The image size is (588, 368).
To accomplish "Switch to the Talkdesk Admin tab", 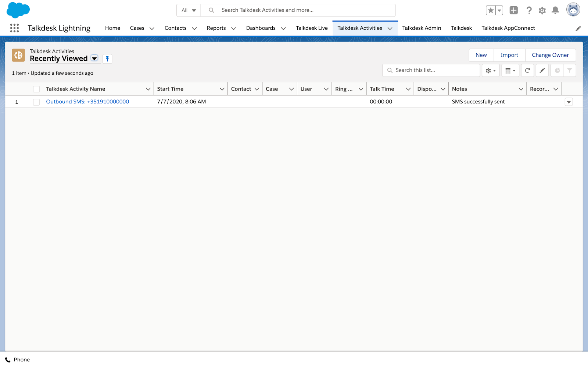I will (x=422, y=28).
